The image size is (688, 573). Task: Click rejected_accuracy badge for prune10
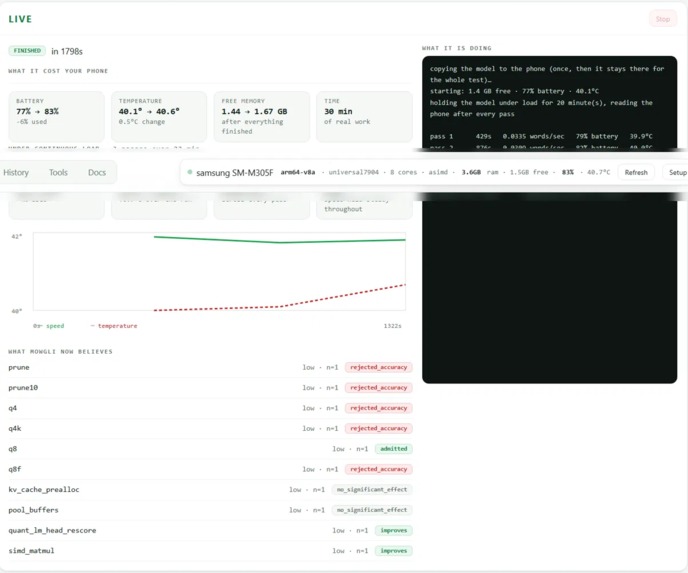[378, 388]
